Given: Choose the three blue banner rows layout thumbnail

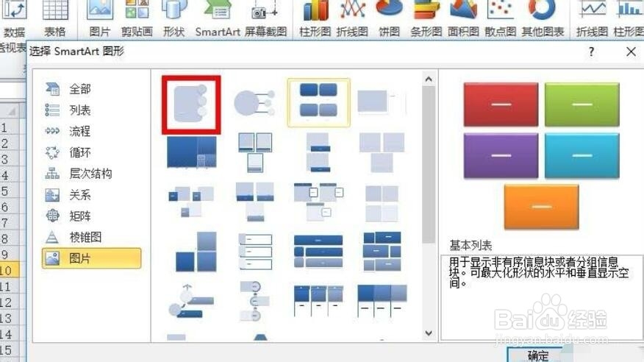Looking at the screenshot, I should click(x=318, y=251).
